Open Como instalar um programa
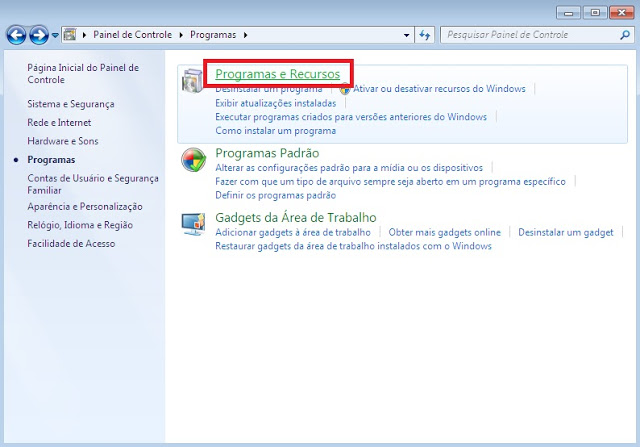Viewport: 640px width, 447px height. pyautogui.click(x=276, y=131)
